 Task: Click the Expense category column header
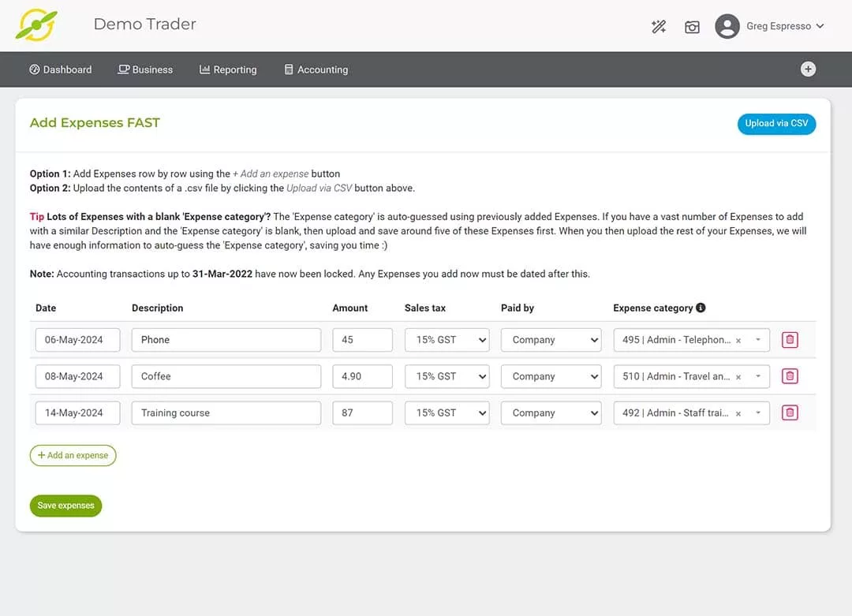653,308
